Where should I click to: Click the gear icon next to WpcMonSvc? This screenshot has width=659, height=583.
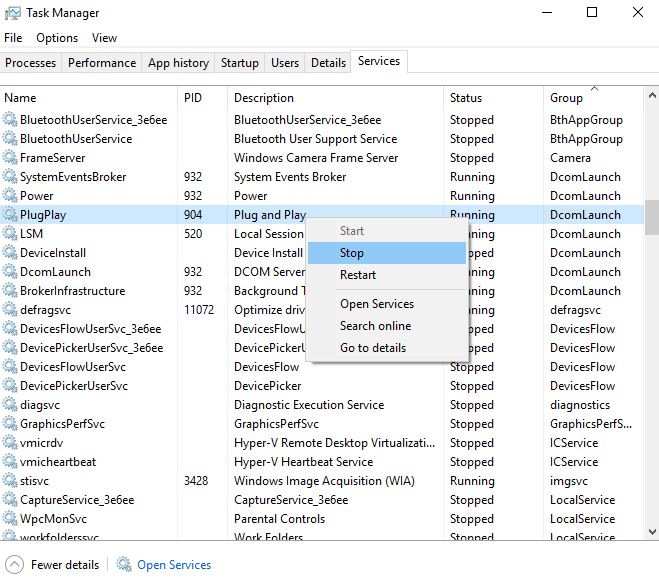tap(11, 519)
